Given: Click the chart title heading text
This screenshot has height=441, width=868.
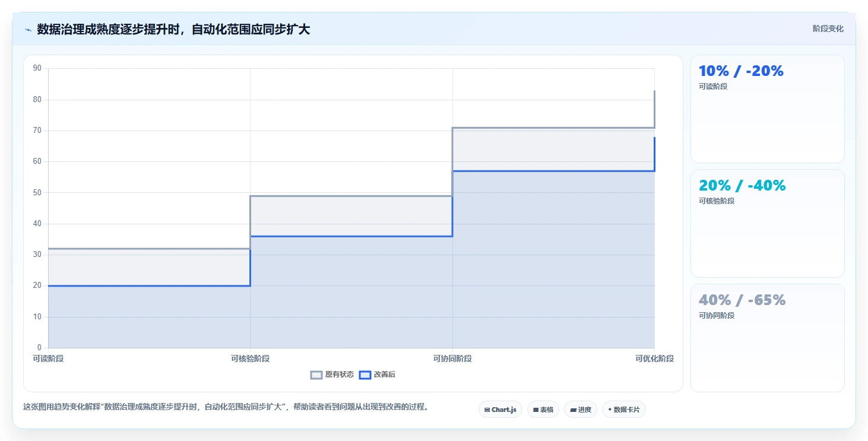Looking at the screenshot, I should coord(173,30).
